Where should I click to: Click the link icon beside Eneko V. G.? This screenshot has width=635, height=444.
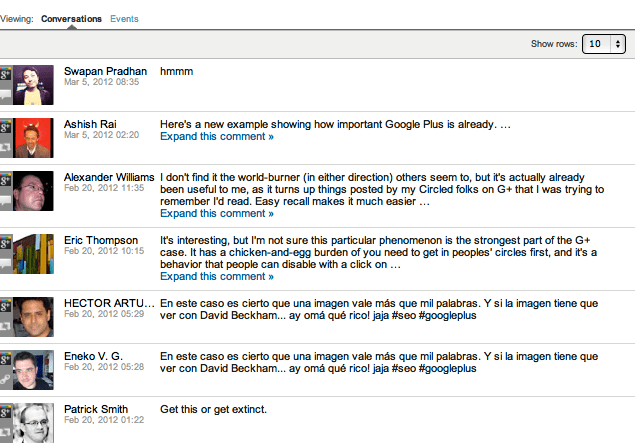click(x=6, y=377)
